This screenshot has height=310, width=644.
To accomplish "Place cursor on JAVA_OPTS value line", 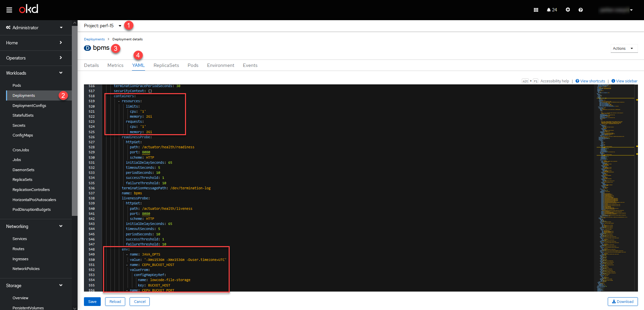I will (x=178, y=260).
